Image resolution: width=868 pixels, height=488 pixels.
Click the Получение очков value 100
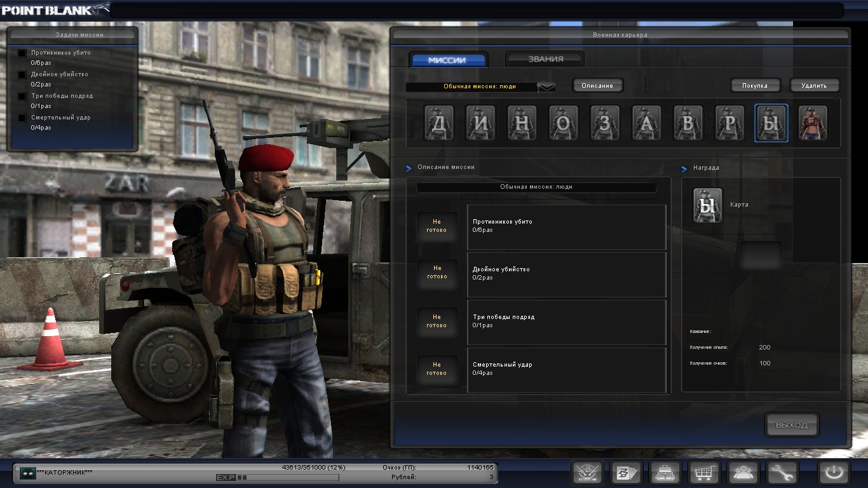pos(764,363)
